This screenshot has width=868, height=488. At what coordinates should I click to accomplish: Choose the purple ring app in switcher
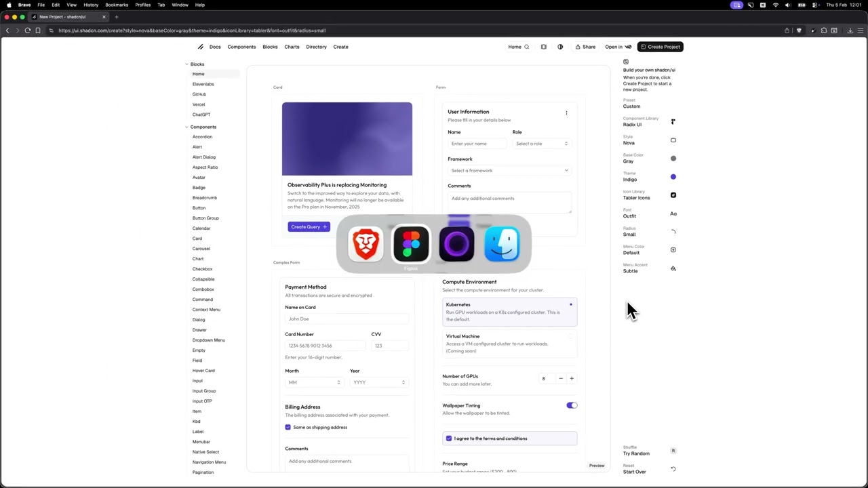point(456,244)
